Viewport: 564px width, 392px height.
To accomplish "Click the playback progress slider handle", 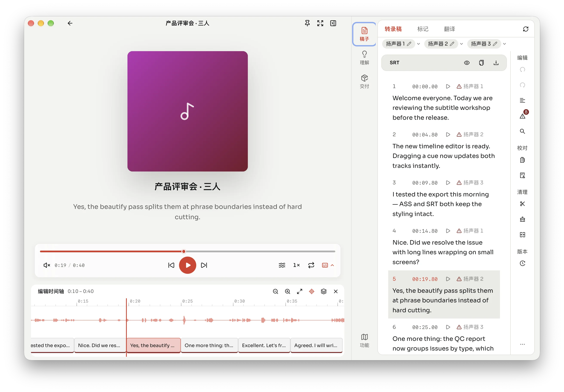I will [184, 251].
